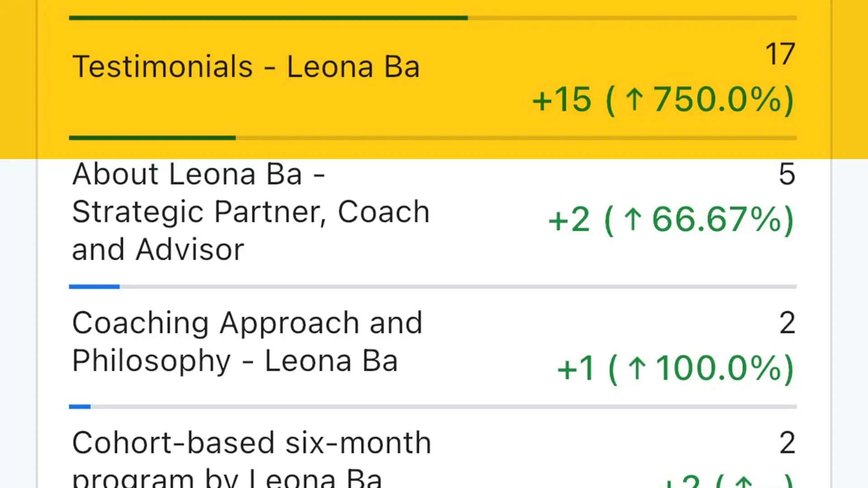Viewport: 868px width, 488px height.
Task: Click the blue bar under About Leona Ba
Action: pos(94,286)
